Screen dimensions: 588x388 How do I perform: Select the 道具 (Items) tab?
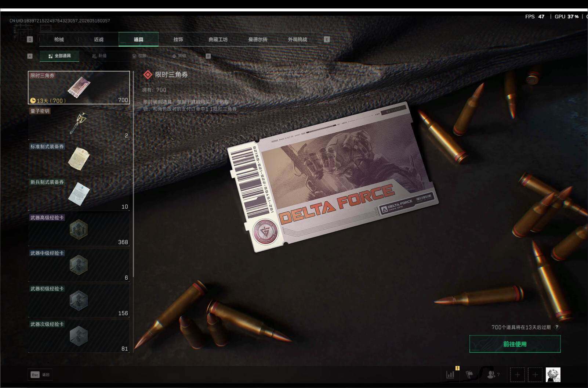tap(138, 39)
